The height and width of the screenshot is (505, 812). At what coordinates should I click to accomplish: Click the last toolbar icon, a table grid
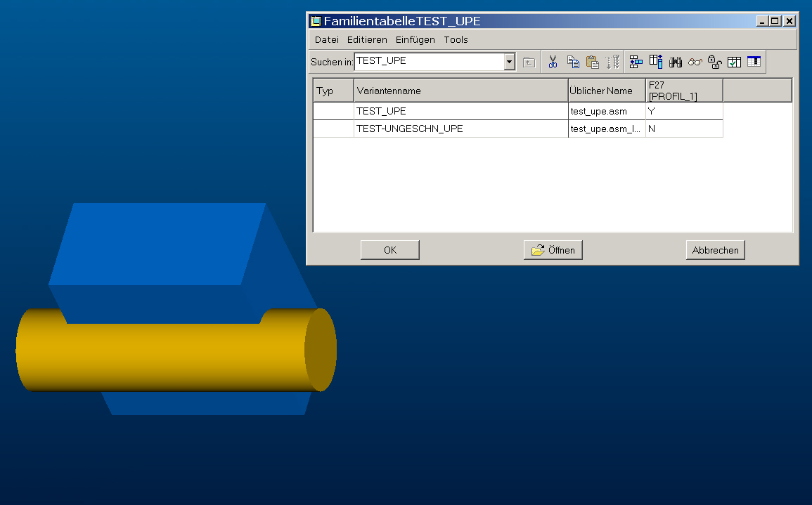click(754, 62)
